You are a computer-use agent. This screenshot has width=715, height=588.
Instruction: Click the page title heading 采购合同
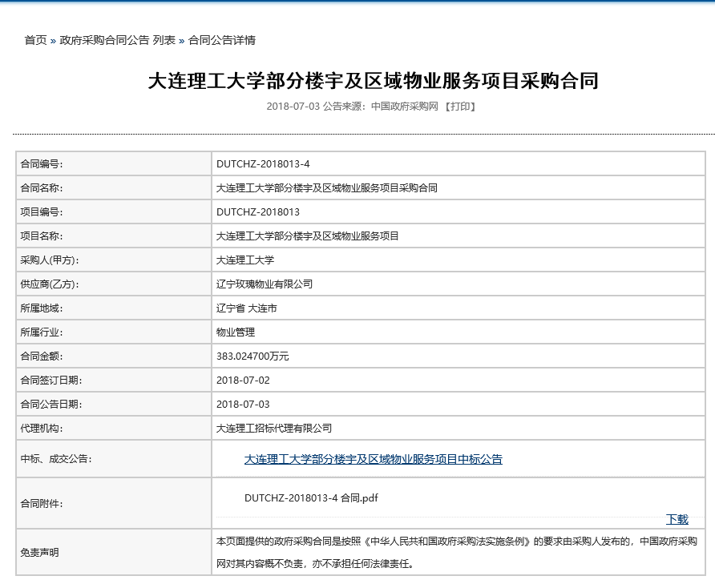[x=373, y=81]
